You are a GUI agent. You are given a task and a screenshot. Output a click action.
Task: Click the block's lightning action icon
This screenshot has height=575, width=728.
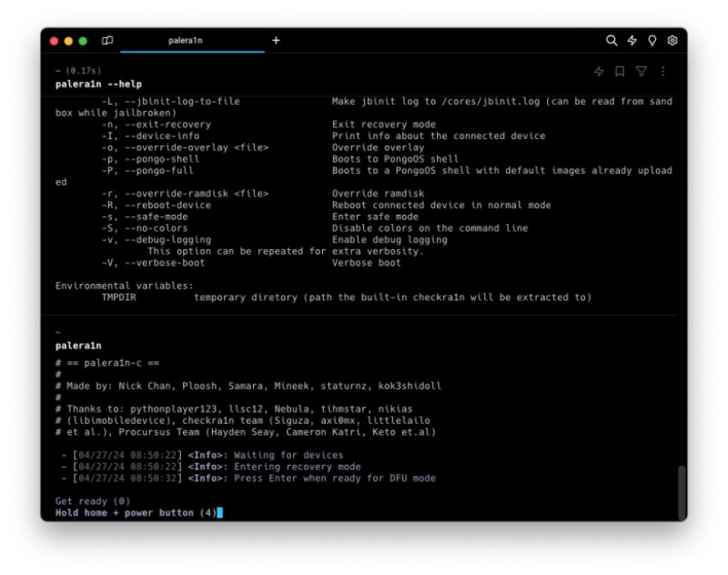click(599, 71)
